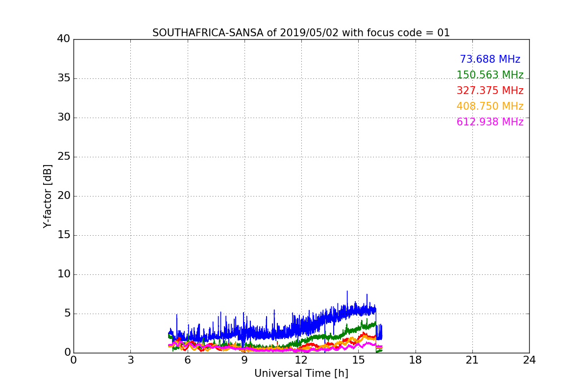Click the x-axis tick label 21
The width and height of the screenshot is (588, 392).
coord(472,360)
